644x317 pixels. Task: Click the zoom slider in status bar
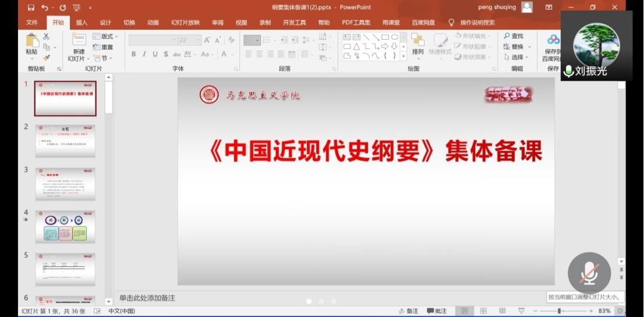click(x=559, y=311)
